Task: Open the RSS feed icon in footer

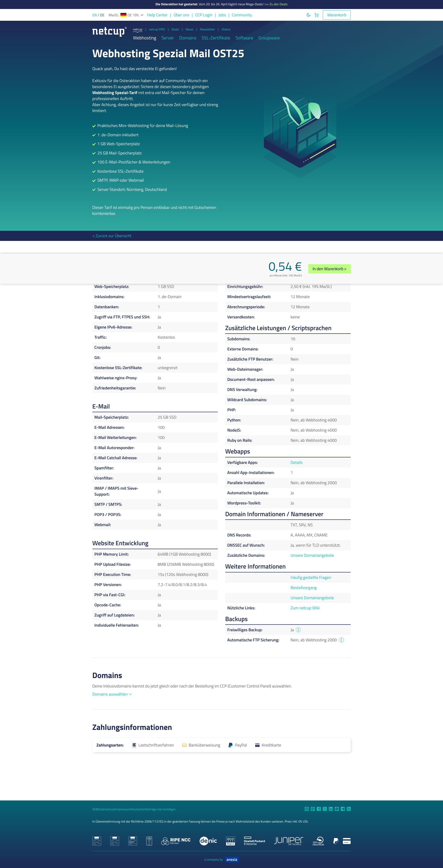Action: point(349,809)
